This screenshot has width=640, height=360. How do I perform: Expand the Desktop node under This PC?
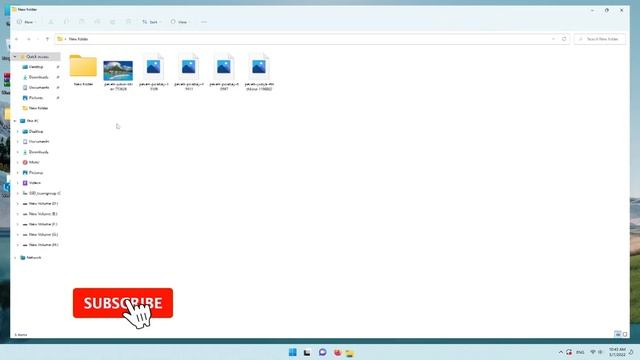pos(18,131)
